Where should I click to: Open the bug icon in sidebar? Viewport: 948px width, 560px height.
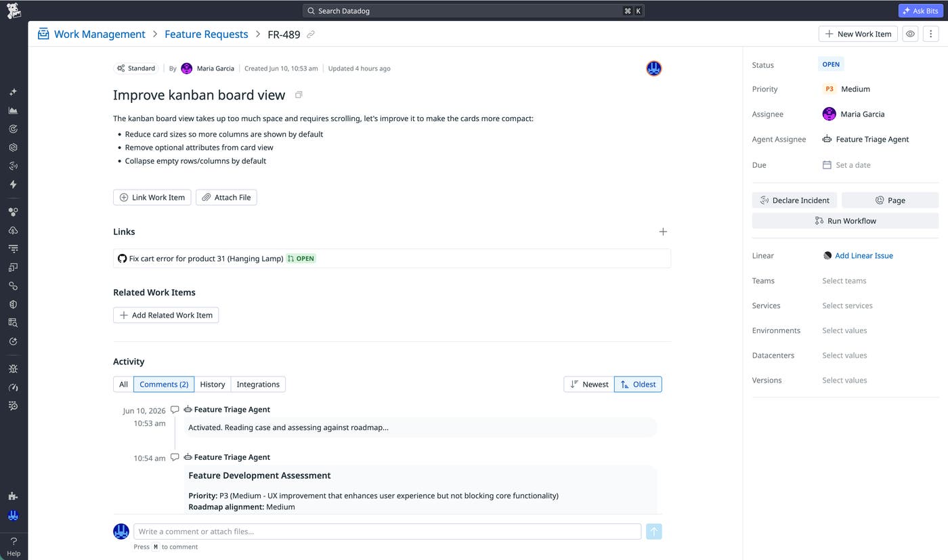pos(13,369)
